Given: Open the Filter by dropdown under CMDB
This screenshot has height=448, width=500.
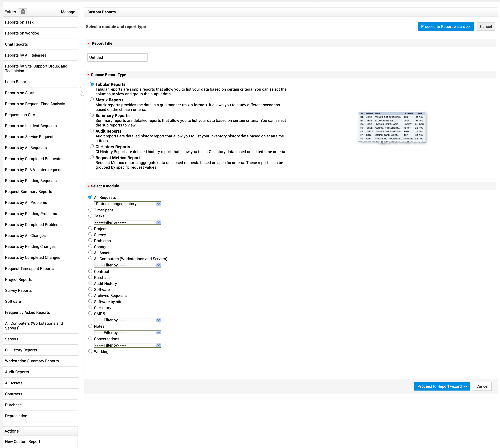Looking at the screenshot, I should (x=127, y=320).
